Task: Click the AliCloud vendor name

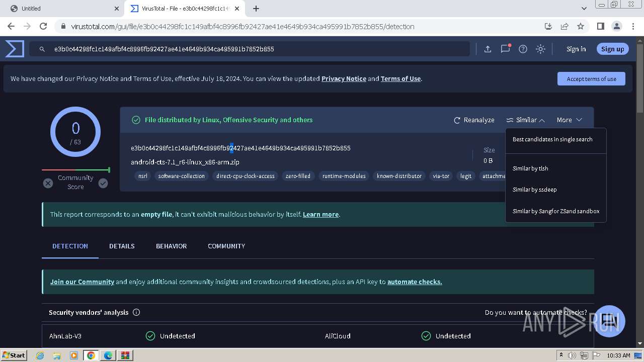Action: (x=338, y=336)
